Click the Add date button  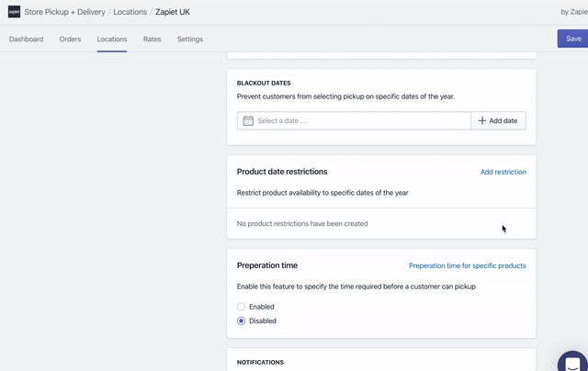[x=498, y=120]
